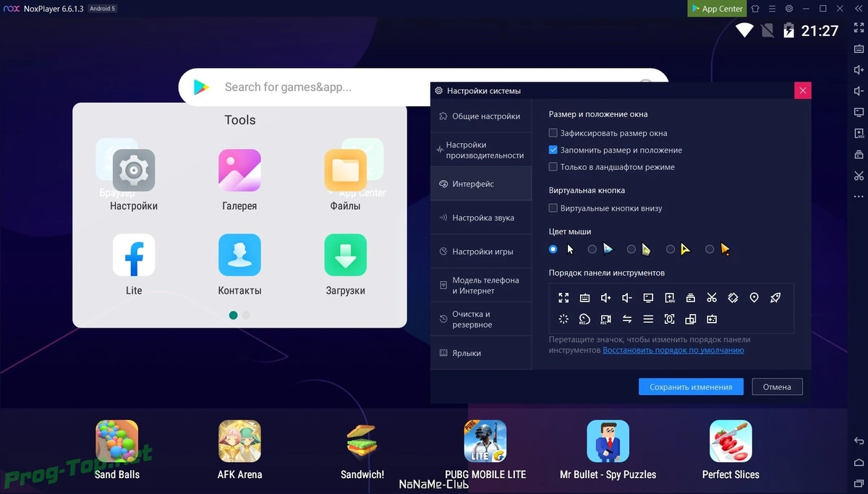This screenshot has height=494, width=868.
Task: Enable the Зафиксировать размер окна checkbox
Action: click(553, 133)
